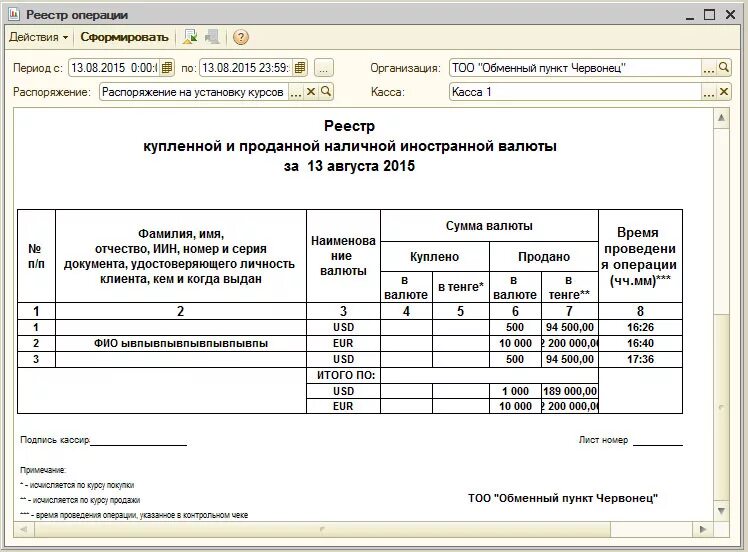
Task: Click the footer ТОО "Обменный пункт Червонец"
Action: point(563,498)
